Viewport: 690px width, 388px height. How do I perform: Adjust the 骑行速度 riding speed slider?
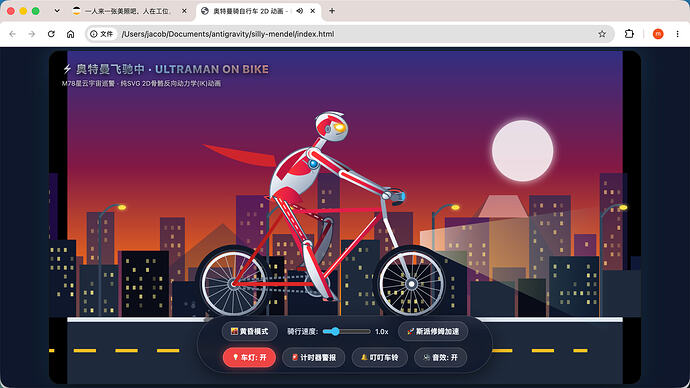[346, 331]
